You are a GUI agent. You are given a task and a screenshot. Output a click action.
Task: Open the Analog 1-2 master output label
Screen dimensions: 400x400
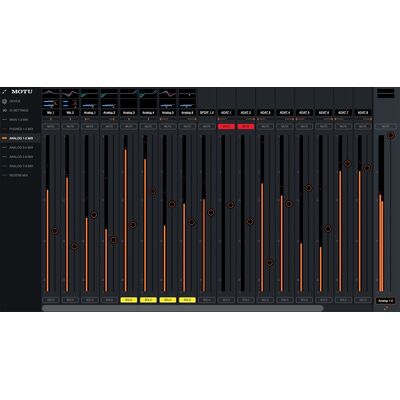(386, 301)
